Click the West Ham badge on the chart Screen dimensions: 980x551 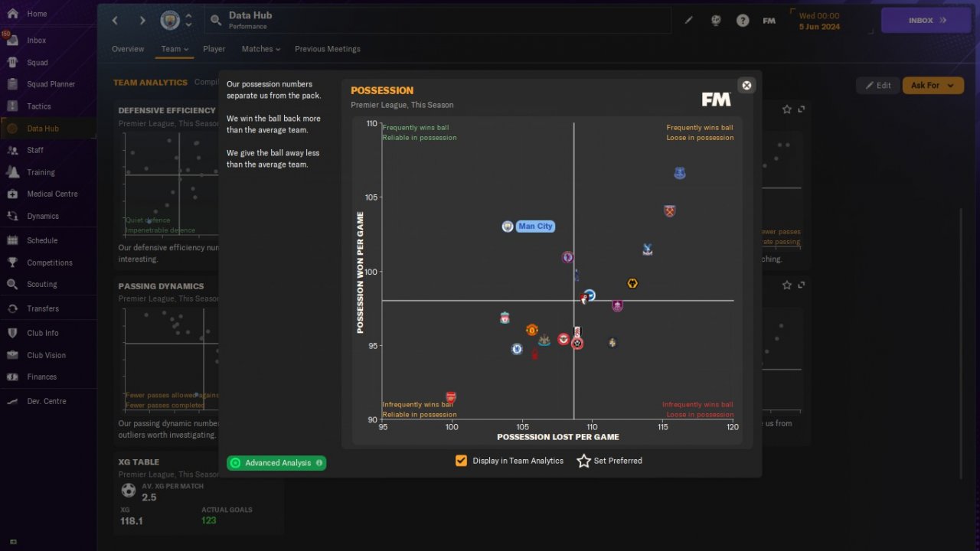tap(670, 211)
